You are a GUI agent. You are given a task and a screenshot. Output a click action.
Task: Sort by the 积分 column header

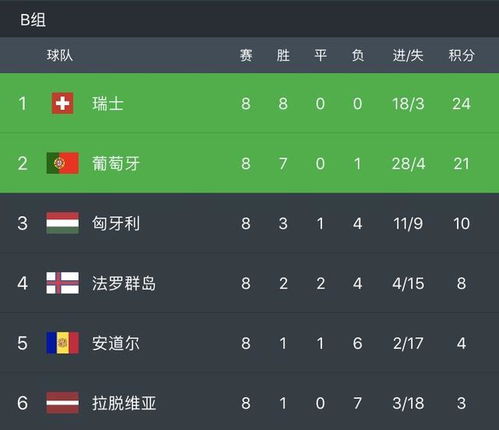461,55
